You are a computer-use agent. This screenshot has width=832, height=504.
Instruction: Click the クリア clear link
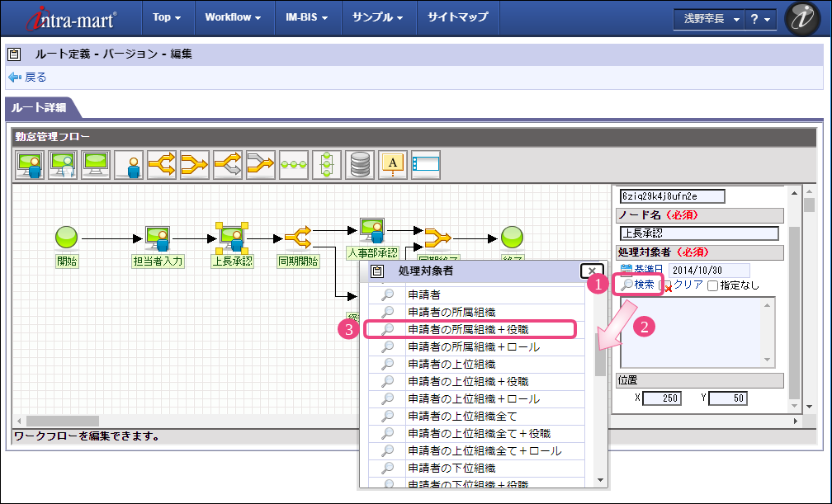(x=688, y=285)
